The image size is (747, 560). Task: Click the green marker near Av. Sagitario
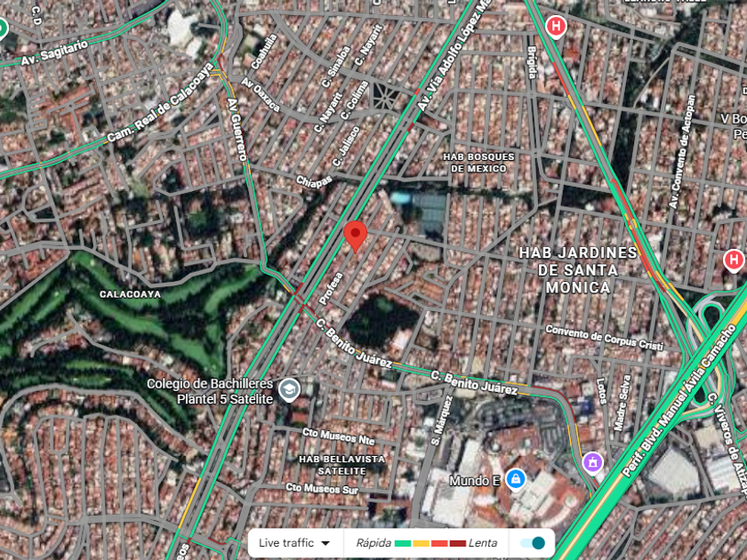point(3,28)
